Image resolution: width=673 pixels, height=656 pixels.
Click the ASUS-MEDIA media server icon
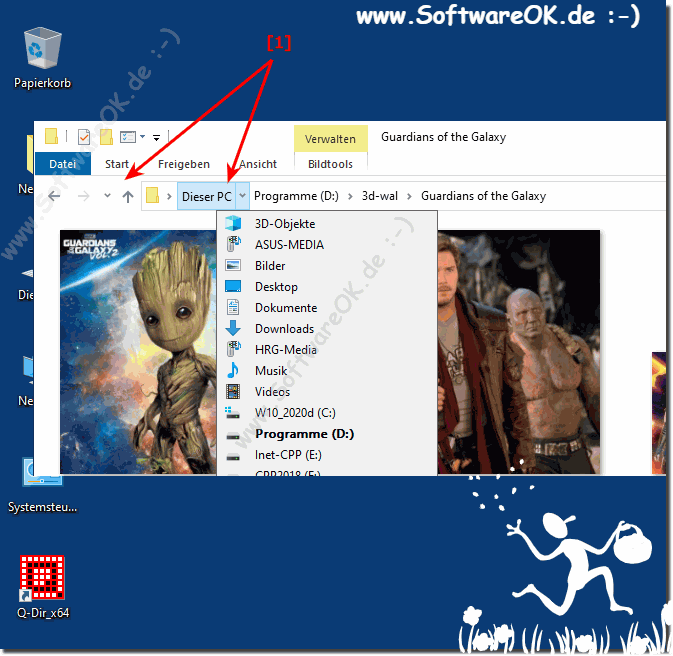(233, 244)
